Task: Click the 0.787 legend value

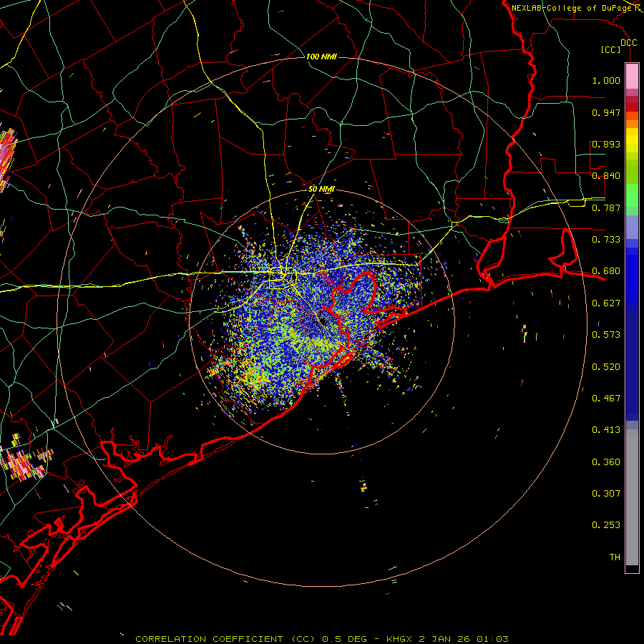Action: click(606, 208)
